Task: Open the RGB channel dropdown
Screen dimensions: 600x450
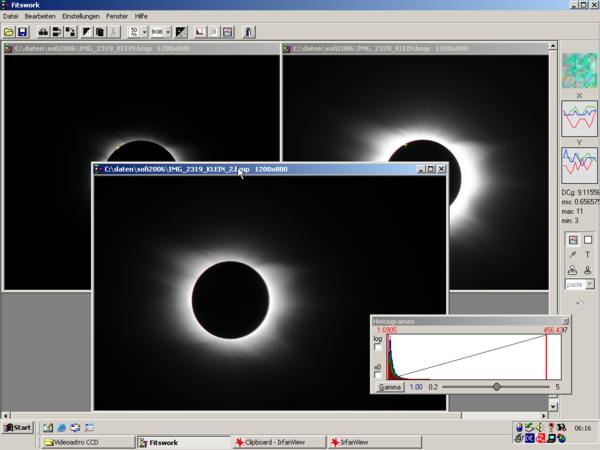Action: coord(168,32)
